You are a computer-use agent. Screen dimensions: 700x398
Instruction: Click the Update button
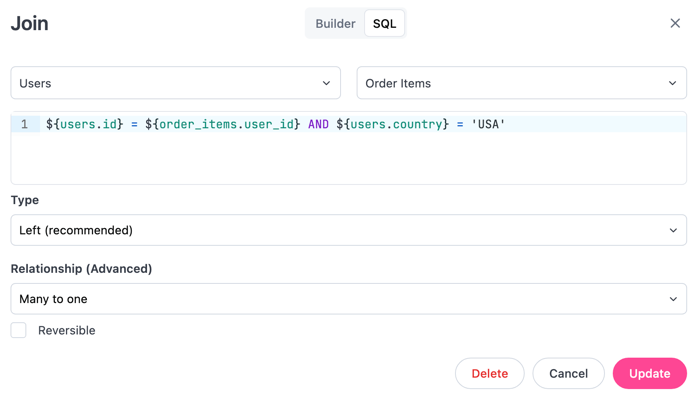point(650,373)
